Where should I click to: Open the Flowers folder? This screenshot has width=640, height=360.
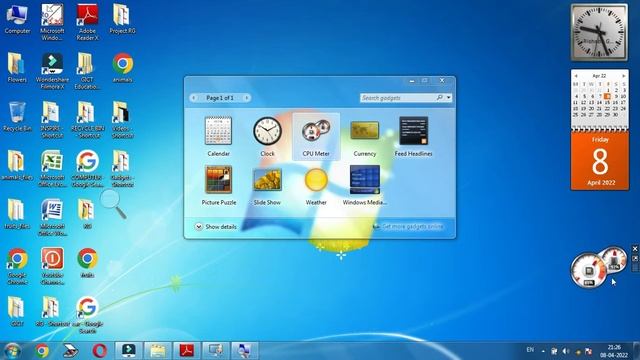pyautogui.click(x=17, y=68)
